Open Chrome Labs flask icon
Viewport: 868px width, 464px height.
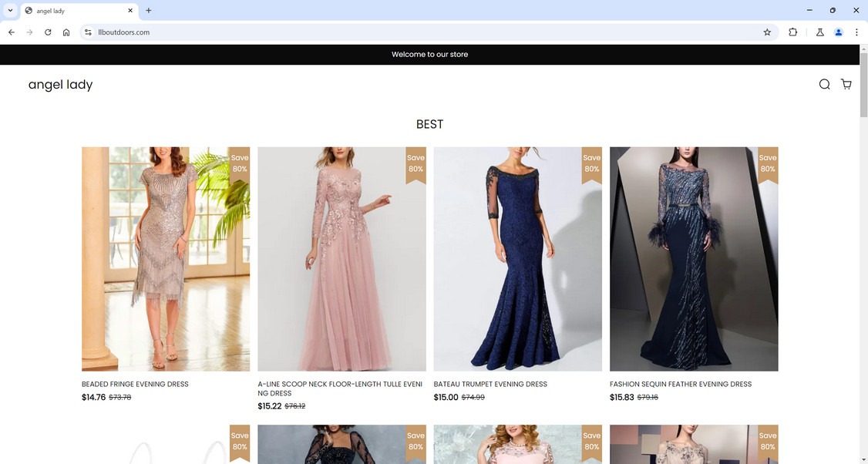(820, 32)
